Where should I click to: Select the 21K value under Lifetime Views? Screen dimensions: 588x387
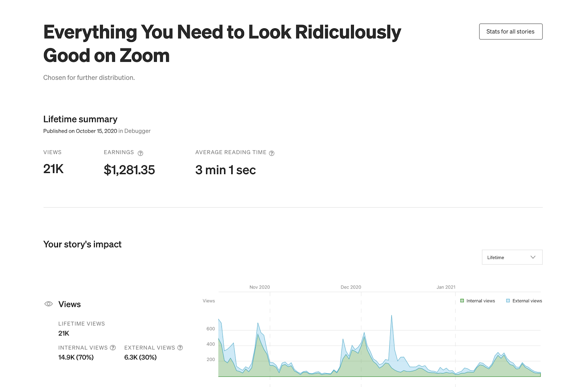(x=64, y=333)
